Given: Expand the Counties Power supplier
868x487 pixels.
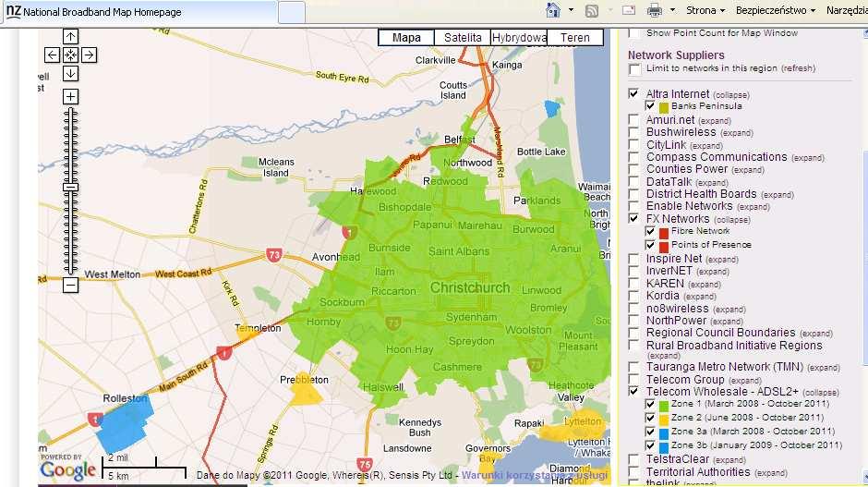Looking at the screenshot, I should [x=748, y=170].
